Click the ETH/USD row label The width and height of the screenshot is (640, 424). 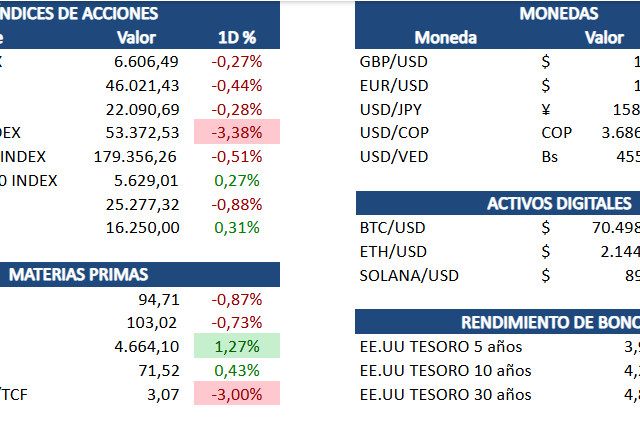(393, 251)
